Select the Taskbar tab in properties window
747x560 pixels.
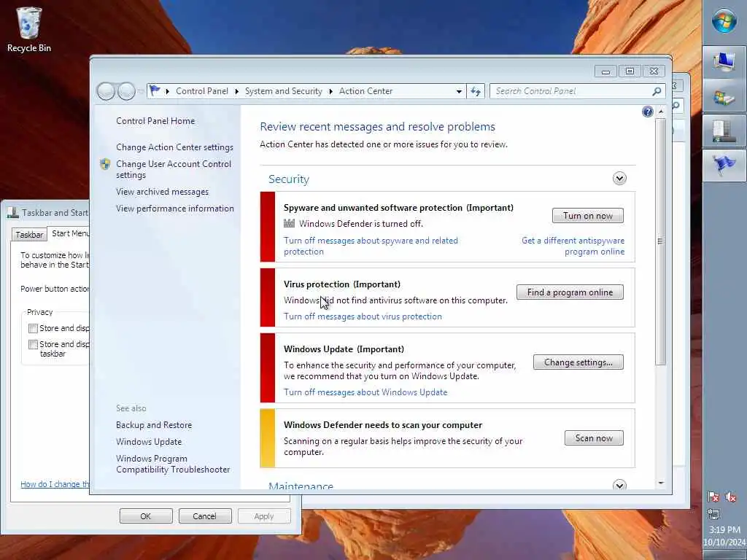(x=29, y=234)
